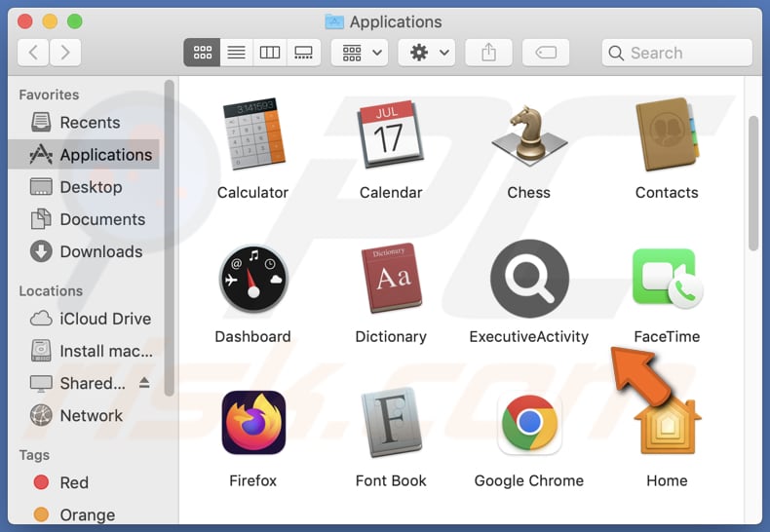Viewport: 770px width, 532px height.
Task: Click the Applications folder icon in title bar
Action: pos(334,21)
